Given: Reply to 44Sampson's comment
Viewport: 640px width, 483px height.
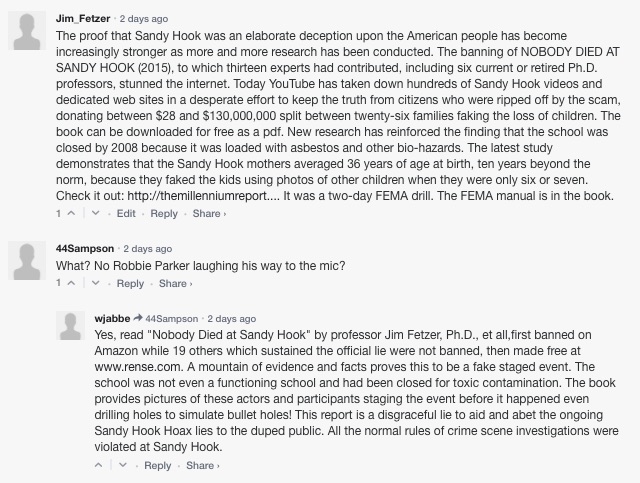Looking at the screenshot, I should pyautogui.click(x=130, y=284).
